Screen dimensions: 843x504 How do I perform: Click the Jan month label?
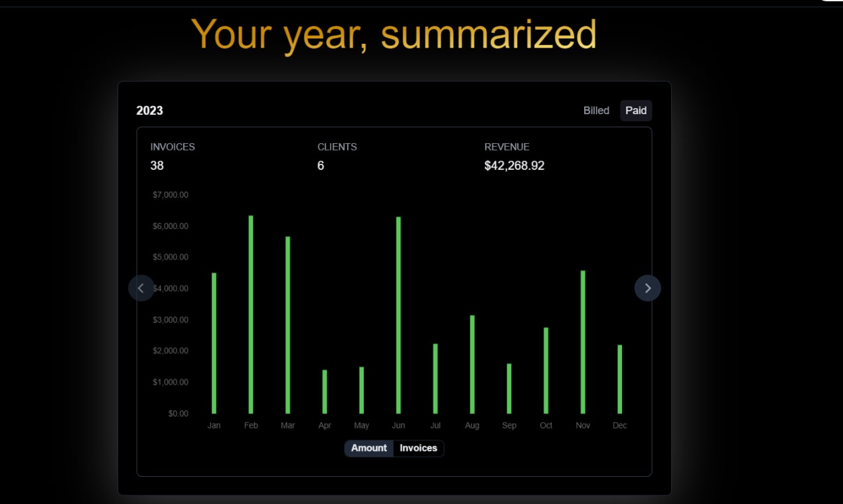click(214, 426)
